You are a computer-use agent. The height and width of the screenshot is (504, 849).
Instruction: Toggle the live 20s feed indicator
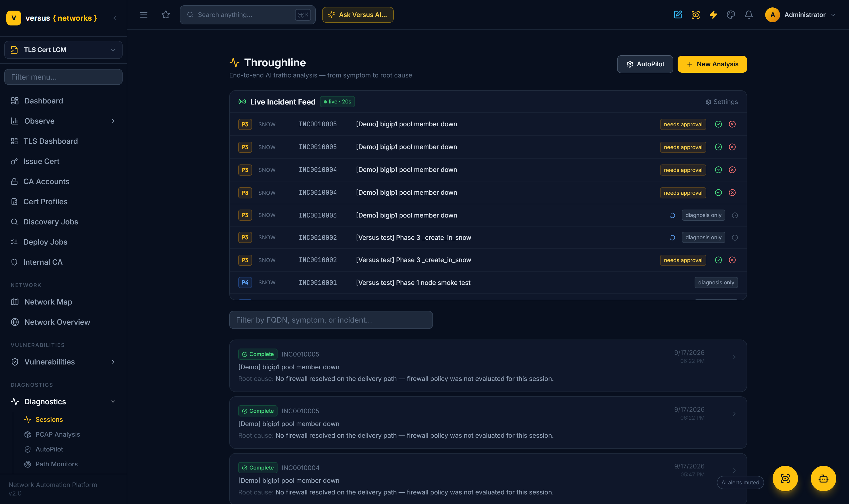[337, 102]
